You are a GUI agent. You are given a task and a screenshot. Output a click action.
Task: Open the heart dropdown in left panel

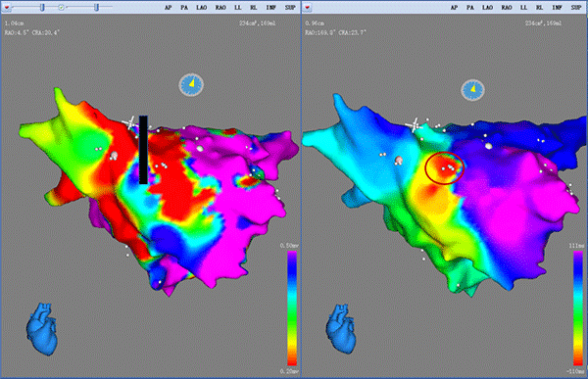7,8
